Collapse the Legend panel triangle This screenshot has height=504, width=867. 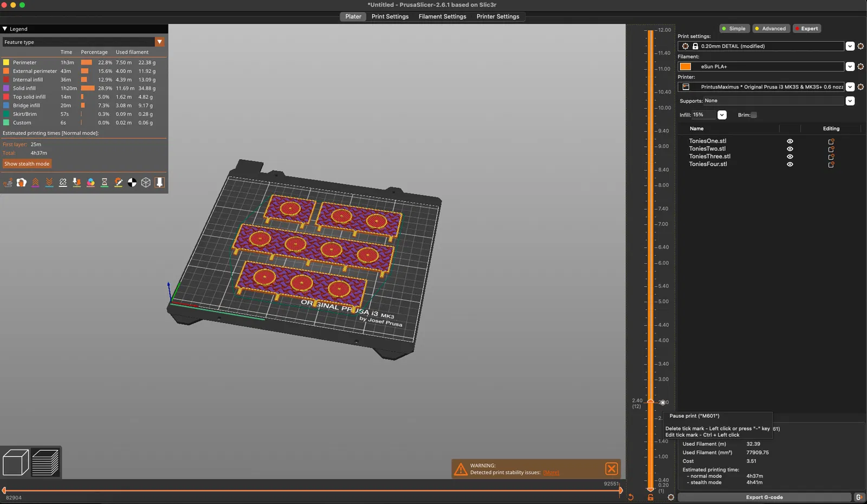tap(5, 29)
